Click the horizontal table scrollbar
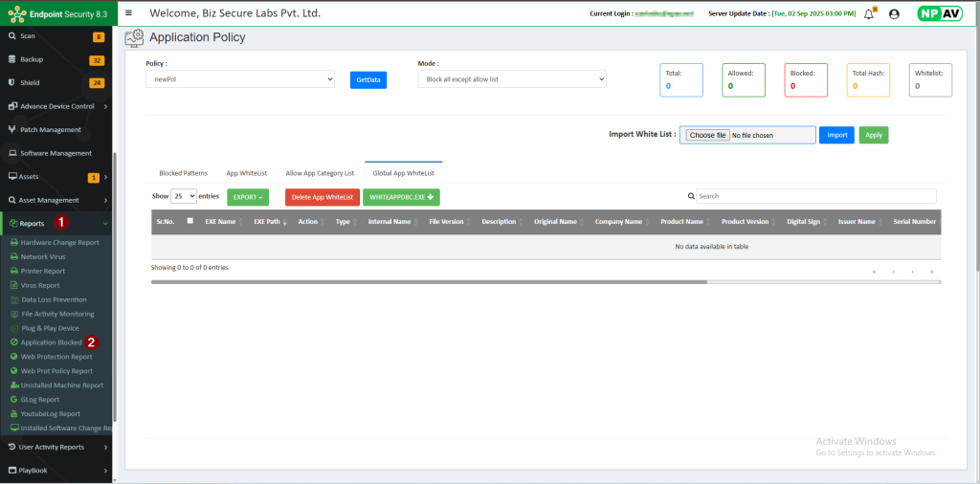Image resolution: width=980 pixels, height=484 pixels. click(x=429, y=282)
